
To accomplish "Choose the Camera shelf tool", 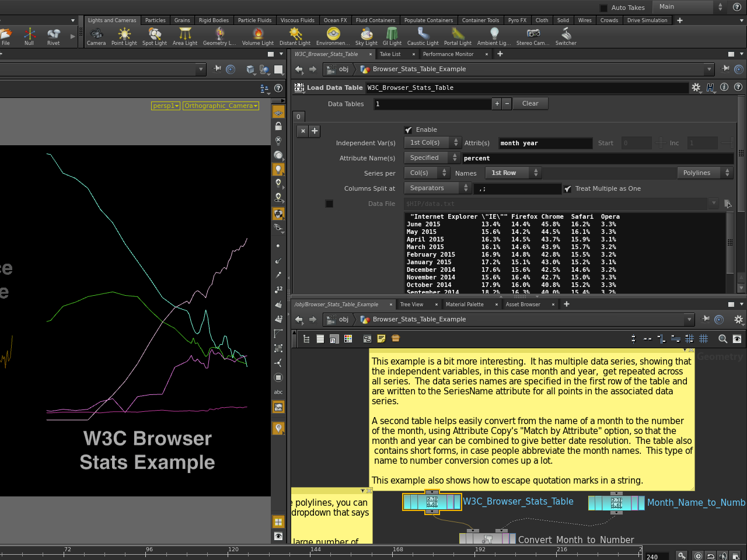I will coord(96,35).
